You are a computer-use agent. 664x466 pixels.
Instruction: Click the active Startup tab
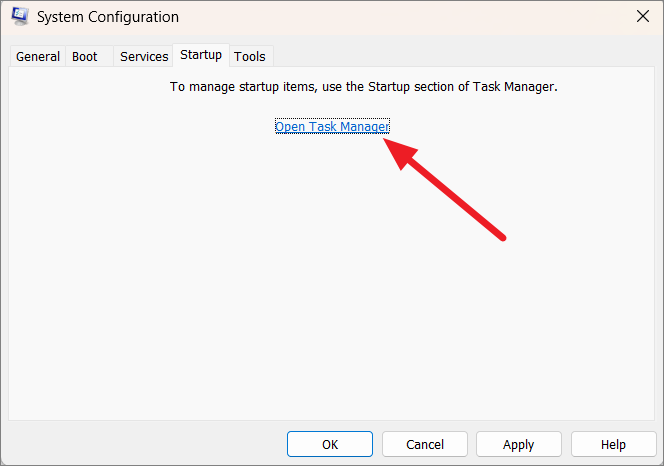point(201,55)
